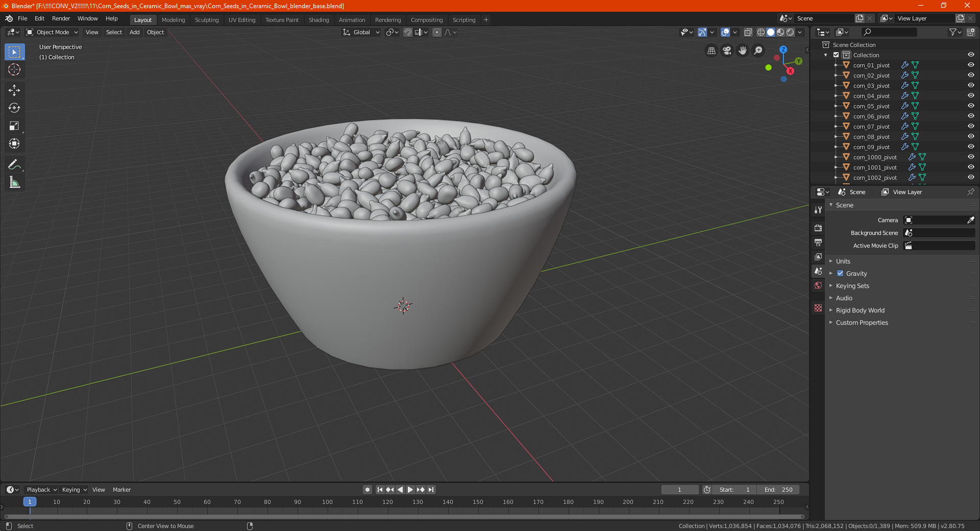This screenshot has height=531, width=980.
Task: Expand the Units panel
Action: (x=843, y=261)
